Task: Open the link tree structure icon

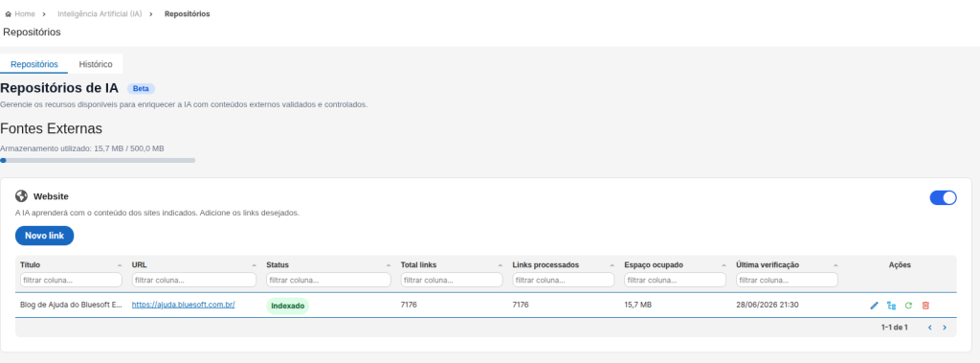Action: 891,306
